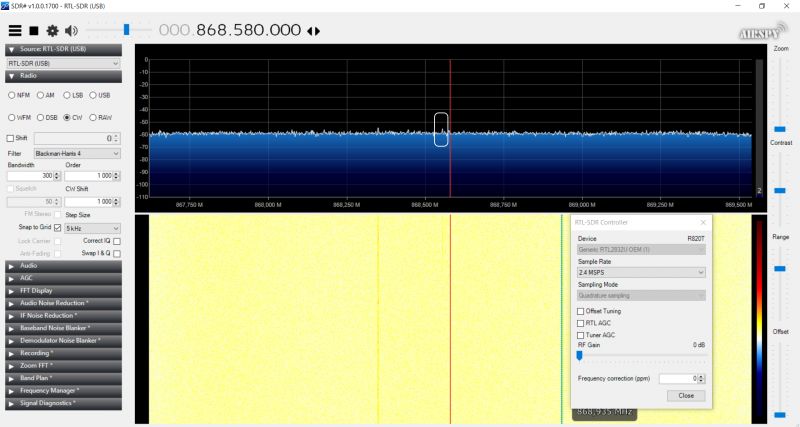Click the Close button in RTL-SDR Controller
The width and height of the screenshot is (800, 427).
(686, 396)
